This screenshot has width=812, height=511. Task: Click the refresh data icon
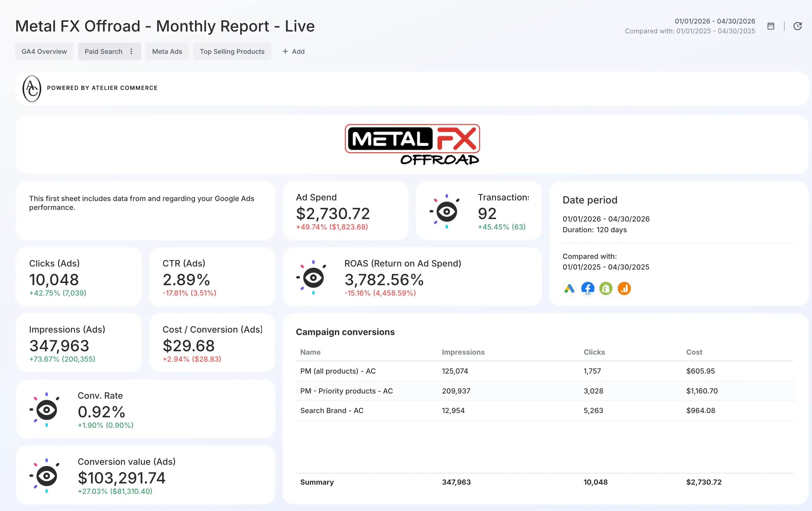click(798, 26)
